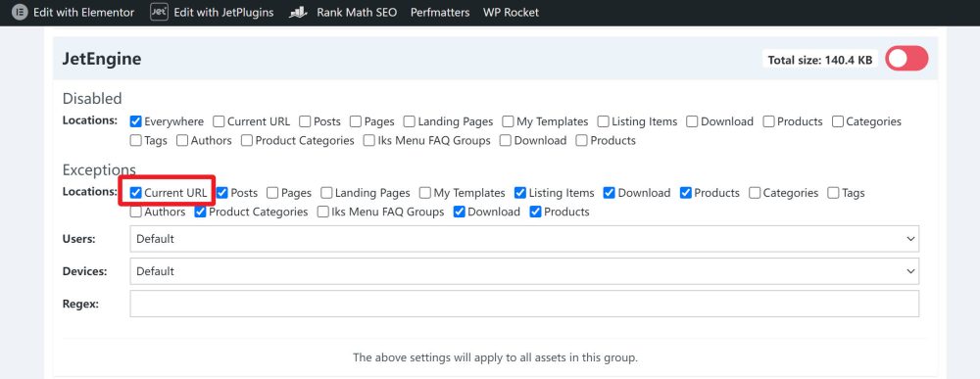The image size is (980, 379).
Task: Toggle the JetEngine red status switch
Action: [906, 59]
